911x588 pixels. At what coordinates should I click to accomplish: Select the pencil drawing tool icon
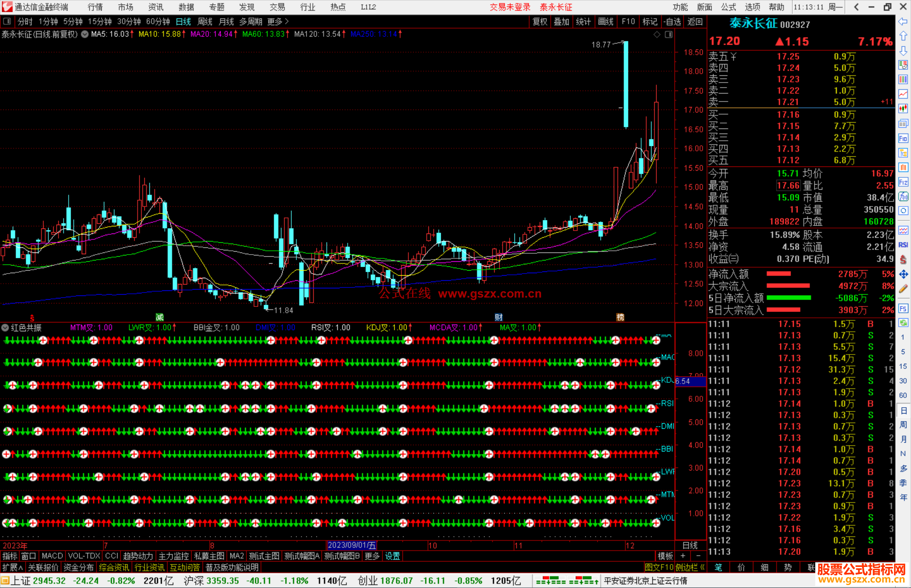pyautogui.click(x=903, y=289)
